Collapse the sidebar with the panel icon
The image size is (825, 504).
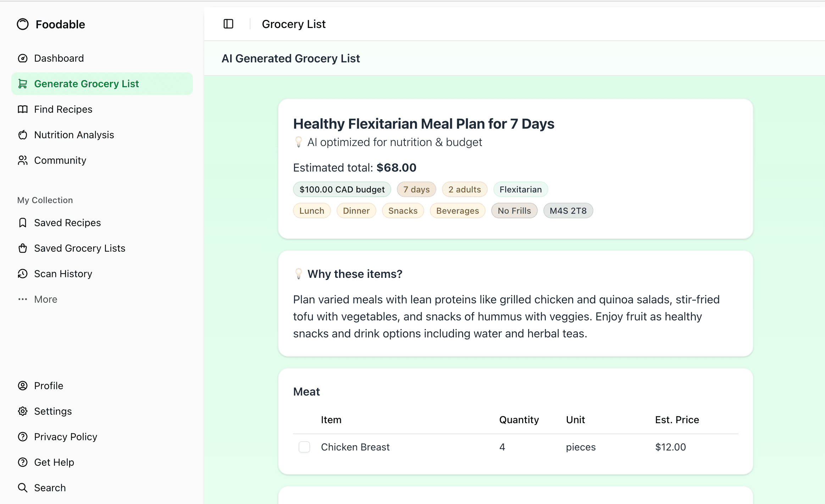pyautogui.click(x=228, y=23)
